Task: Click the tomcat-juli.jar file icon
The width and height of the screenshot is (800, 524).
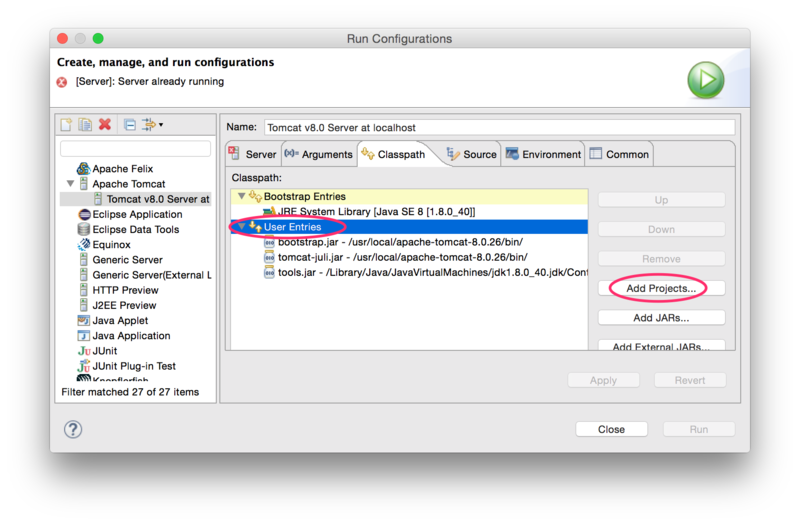Action: pos(269,258)
